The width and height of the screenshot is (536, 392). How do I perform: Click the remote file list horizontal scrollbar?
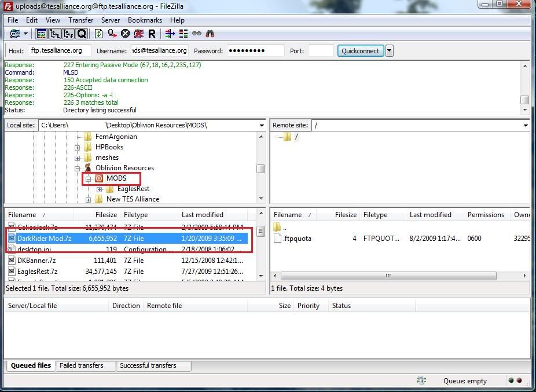point(388,276)
